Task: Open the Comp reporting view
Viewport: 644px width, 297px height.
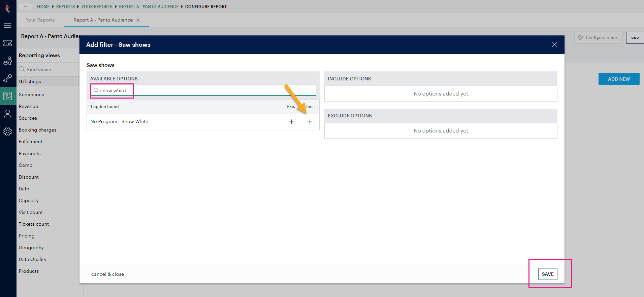Action: [26, 165]
